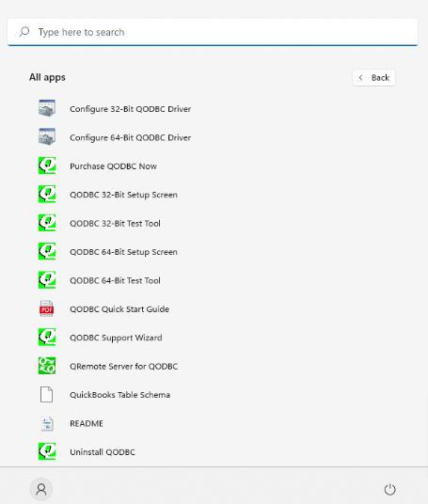Click the QODBC 64-Bit Test Tool icon
This screenshot has height=504, width=428.
(x=47, y=280)
